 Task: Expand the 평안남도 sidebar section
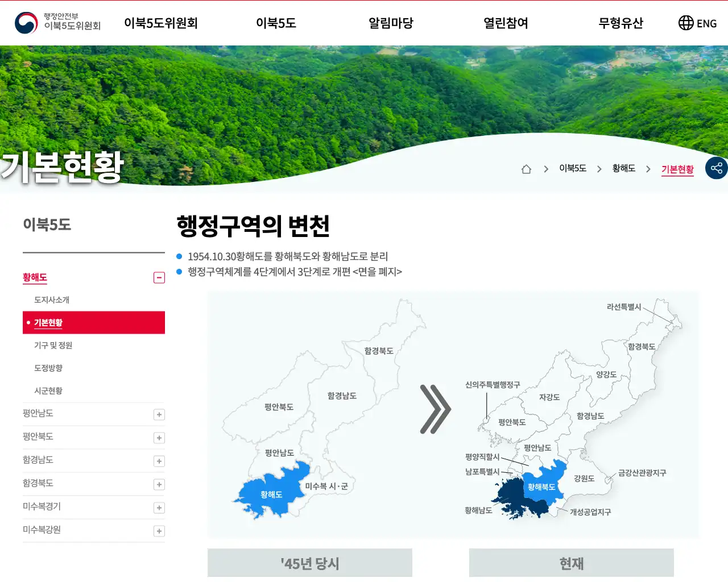(159, 414)
